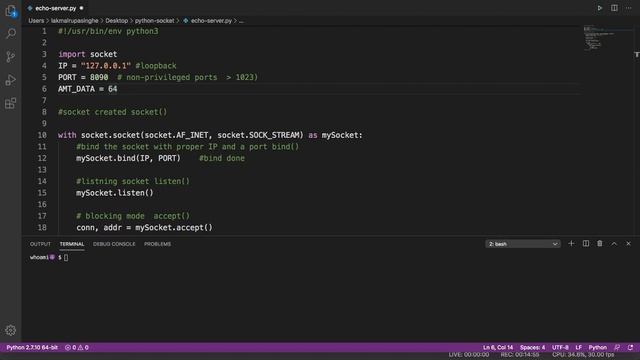640x360 pixels.
Task: Click Desktop in the breadcrumb
Action: coord(116,20)
